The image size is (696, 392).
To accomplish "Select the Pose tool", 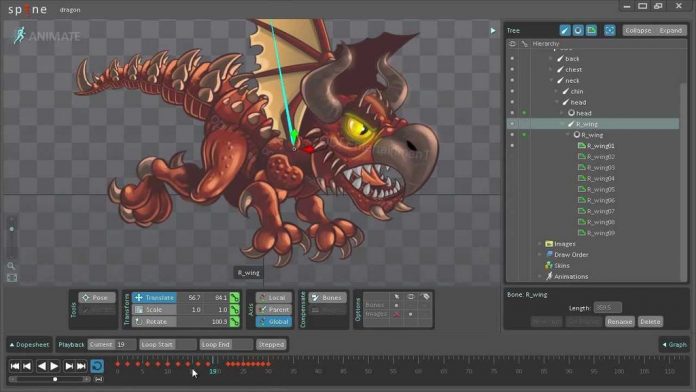I will (97, 297).
